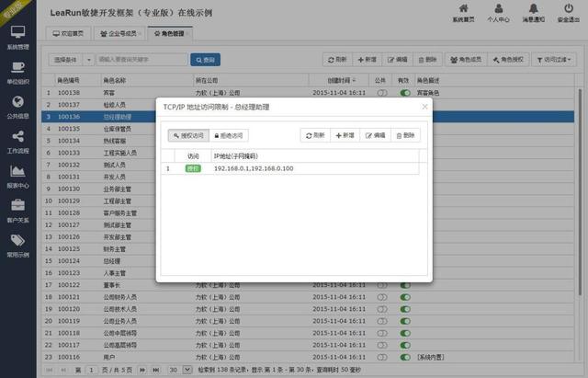The image size is (588, 378).
Task: Open 工作流程 share sidebar icon
Action: [18, 142]
